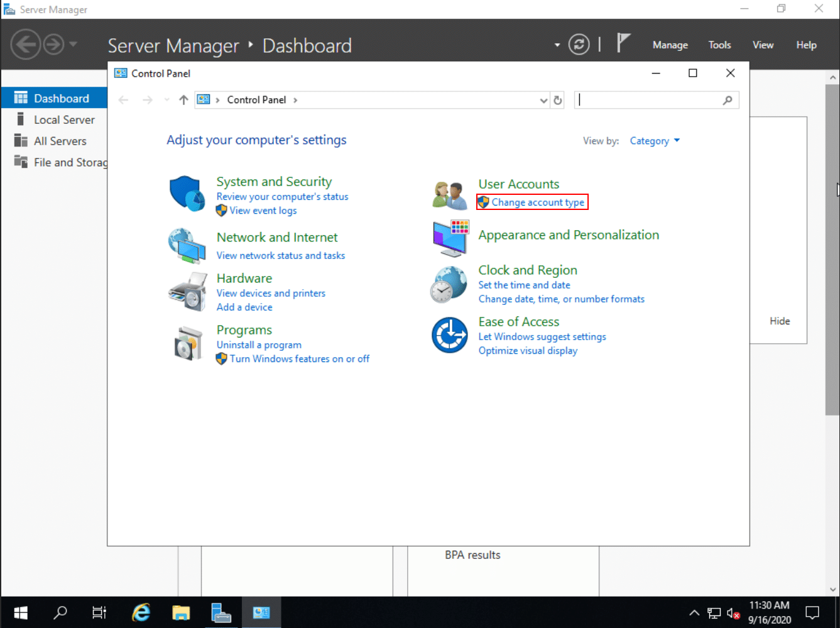840x628 pixels.
Task: Open the Ease of Access icon
Action: coord(450,335)
